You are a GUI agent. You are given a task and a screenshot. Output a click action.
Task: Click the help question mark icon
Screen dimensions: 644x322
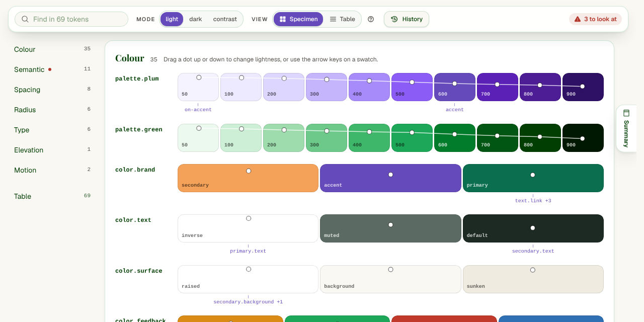click(371, 19)
